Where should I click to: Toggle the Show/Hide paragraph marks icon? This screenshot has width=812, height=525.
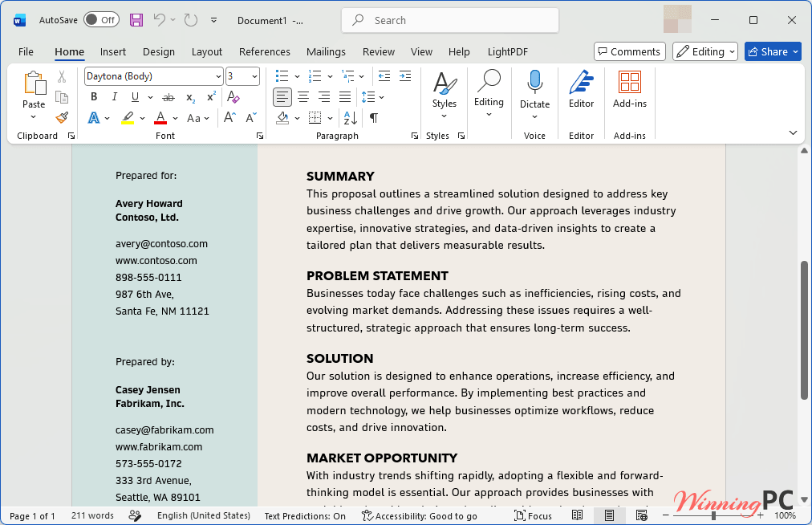point(373,118)
